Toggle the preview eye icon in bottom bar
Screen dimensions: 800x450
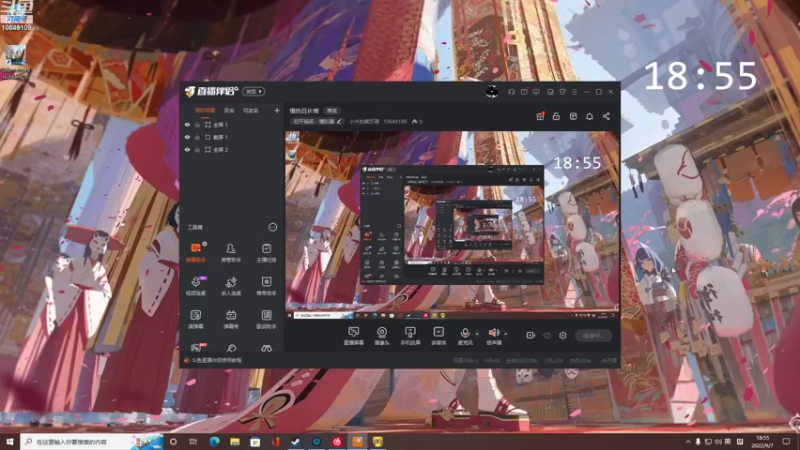[x=547, y=335]
